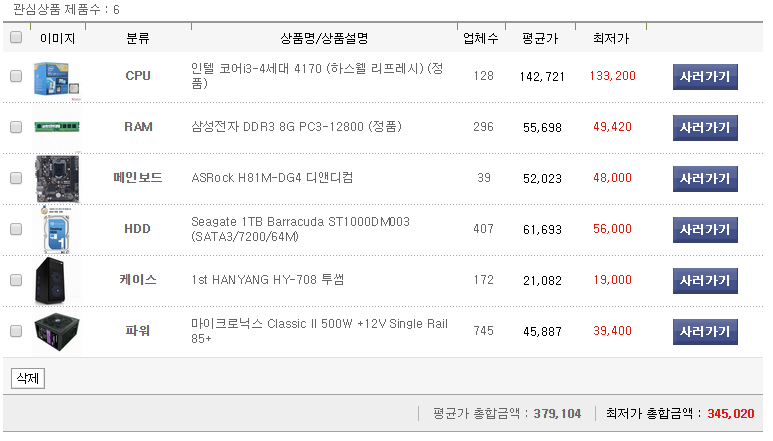Check the HDD row checkbox
773x441 pixels.
(x=15, y=229)
